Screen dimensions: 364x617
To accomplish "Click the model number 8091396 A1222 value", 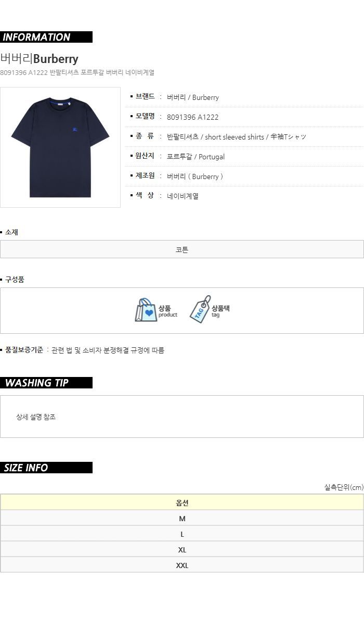I will pos(192,117).
